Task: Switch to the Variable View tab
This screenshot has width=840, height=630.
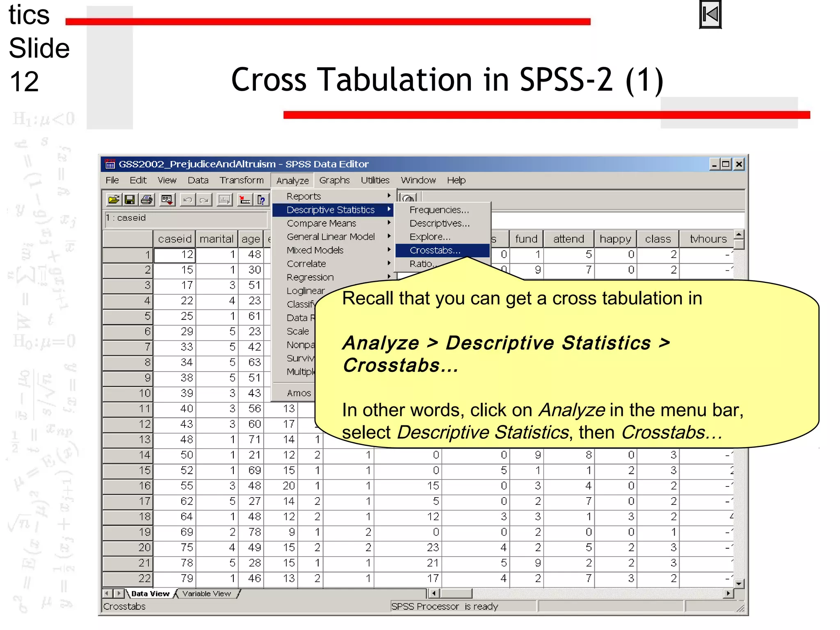Action: pos(207,593)
